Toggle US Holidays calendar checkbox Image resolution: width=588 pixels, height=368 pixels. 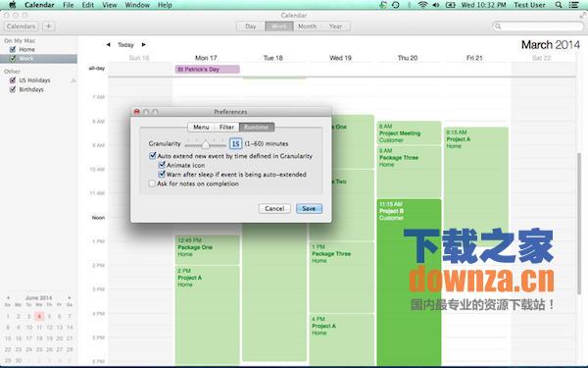(13, 80)
